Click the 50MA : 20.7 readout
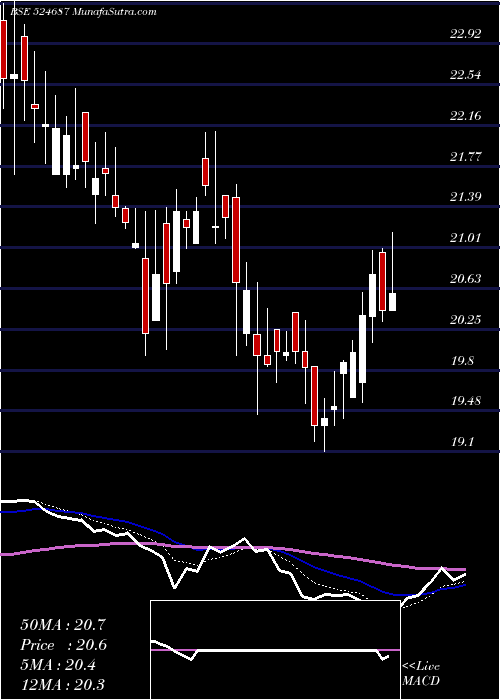500x700 pixels. click(x=63, y=625)
